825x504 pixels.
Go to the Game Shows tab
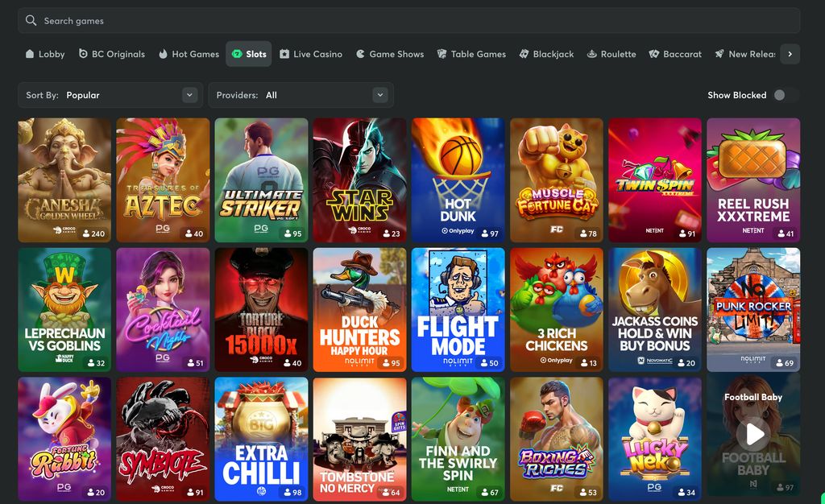click(390, 54)
